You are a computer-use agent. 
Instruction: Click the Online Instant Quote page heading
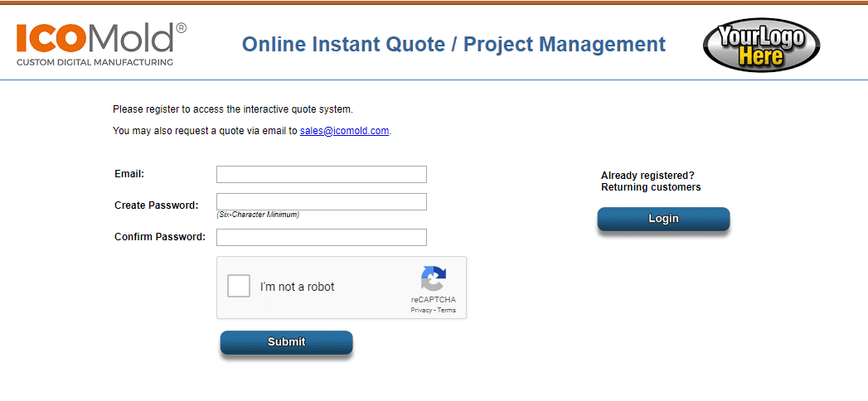click(x=454, y=44)
